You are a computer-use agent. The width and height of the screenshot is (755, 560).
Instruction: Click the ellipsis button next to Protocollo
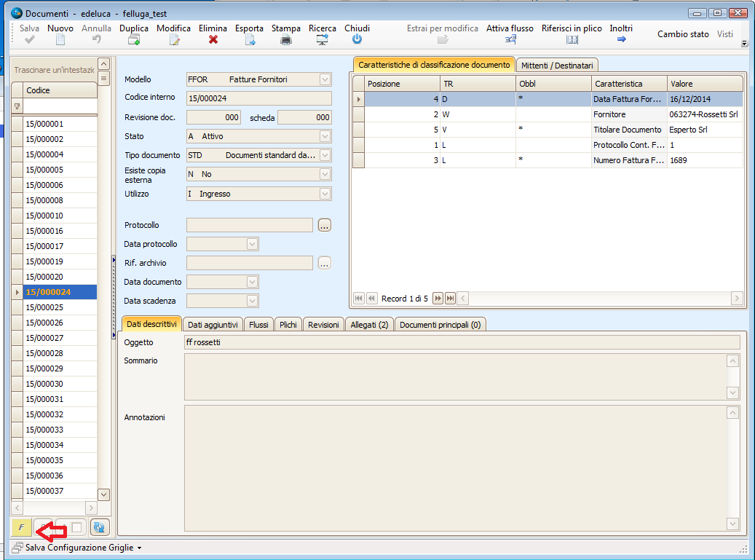325,225
